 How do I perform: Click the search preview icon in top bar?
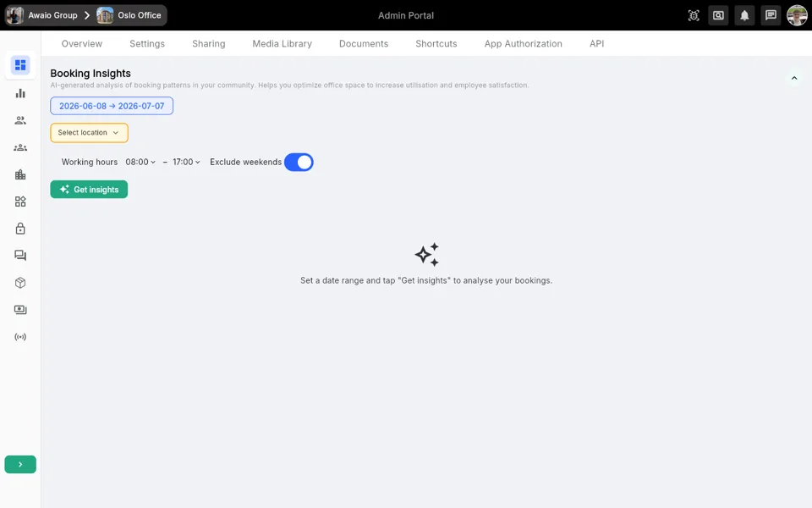(718, 15)
